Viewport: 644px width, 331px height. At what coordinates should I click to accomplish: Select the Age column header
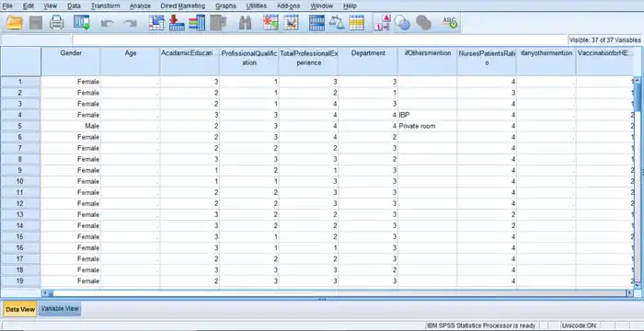[131, 62]
